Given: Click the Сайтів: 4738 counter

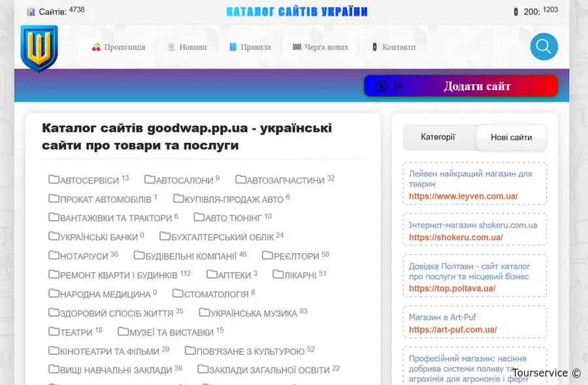Looking at the screenshot, I should 56,11.
